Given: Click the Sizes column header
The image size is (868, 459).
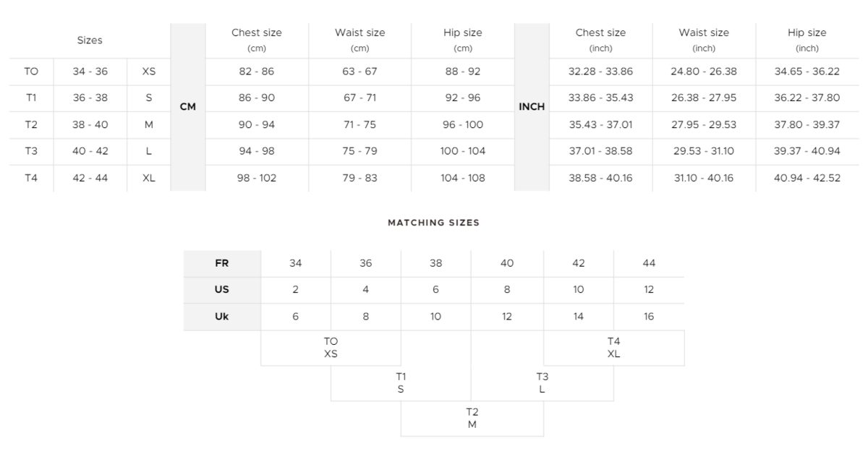Looking at the screenshot, I should click(x=90, y=40).
